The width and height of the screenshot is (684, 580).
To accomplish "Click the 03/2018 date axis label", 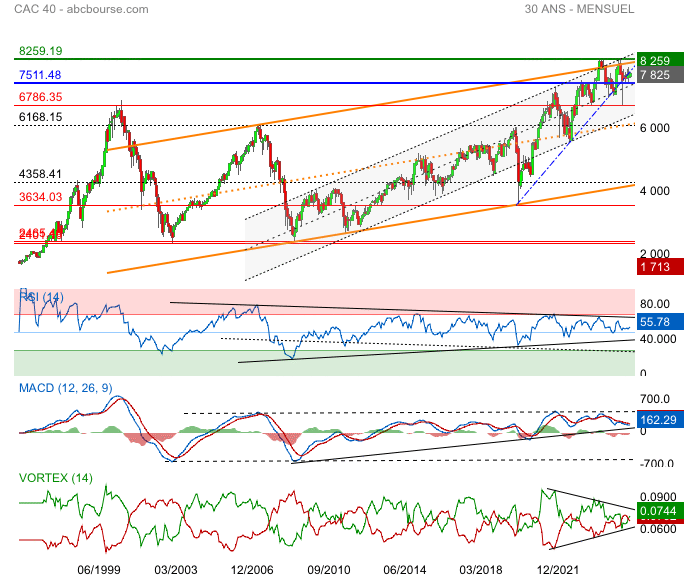I will coord(481,570).
